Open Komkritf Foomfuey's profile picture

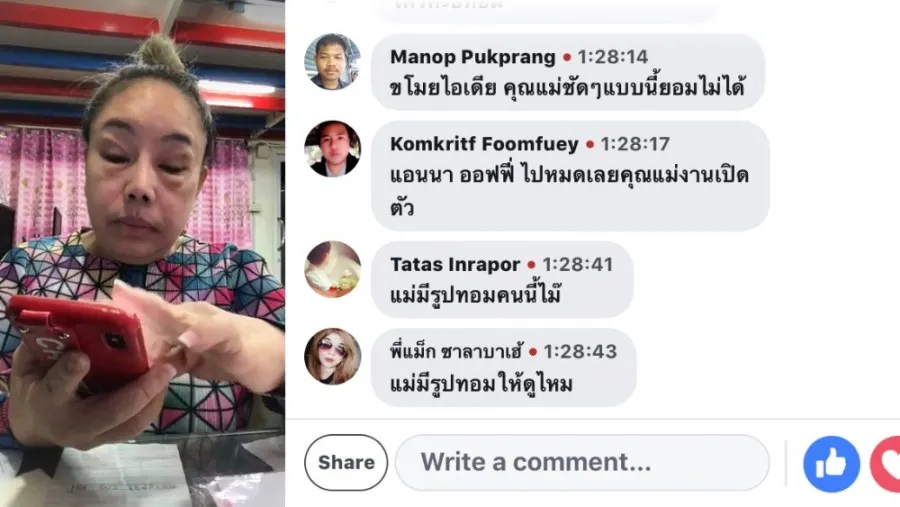[332, 149]
